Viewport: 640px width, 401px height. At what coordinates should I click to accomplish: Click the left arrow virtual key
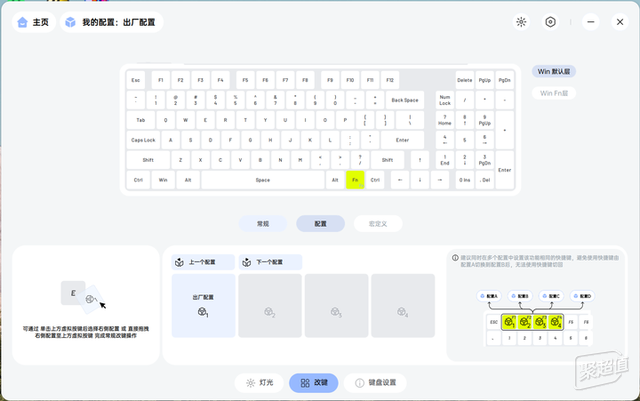(x=400, y=180)
